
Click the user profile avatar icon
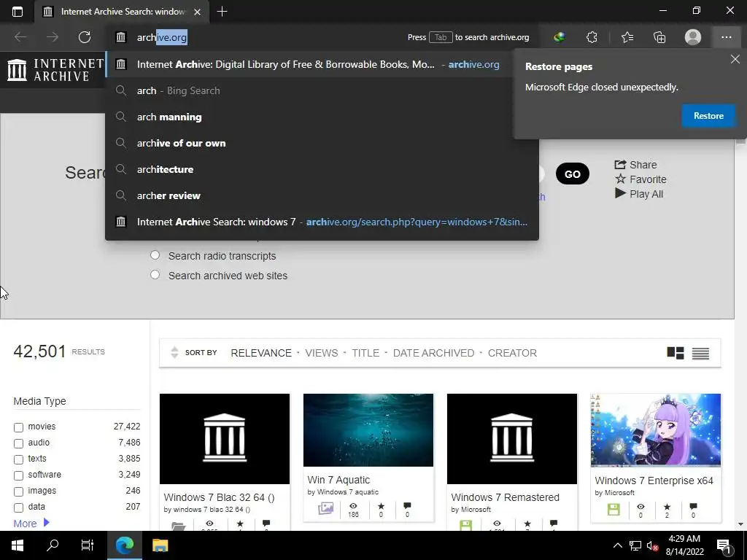[x=693, y=37]
